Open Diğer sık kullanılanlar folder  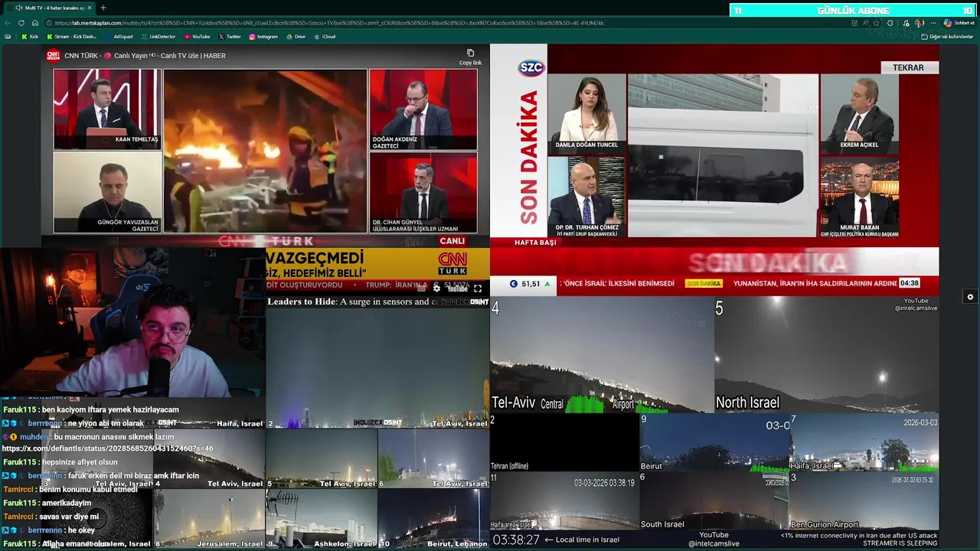click(x=947, y=37)
